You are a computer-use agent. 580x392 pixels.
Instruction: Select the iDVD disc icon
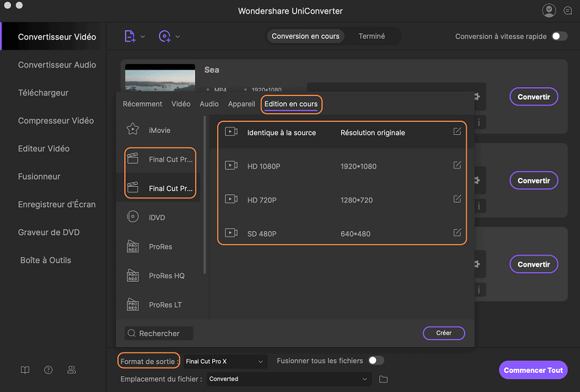[133, 217]
